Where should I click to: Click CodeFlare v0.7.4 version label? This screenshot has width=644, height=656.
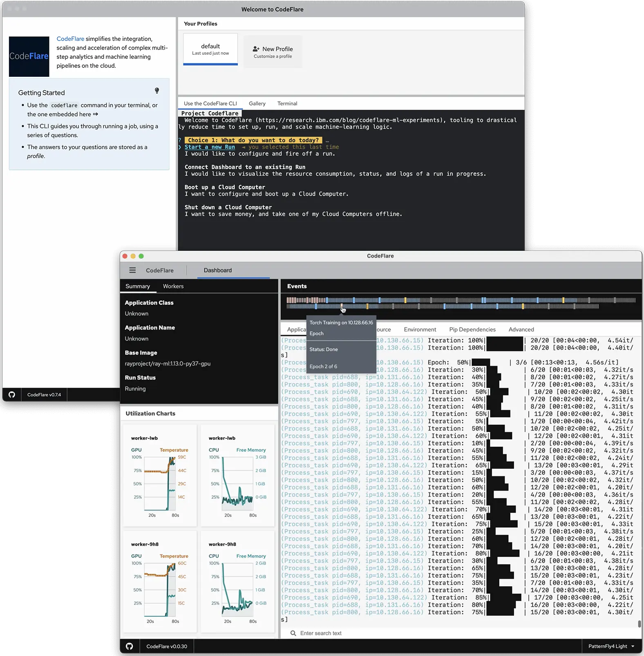point(44,395)
